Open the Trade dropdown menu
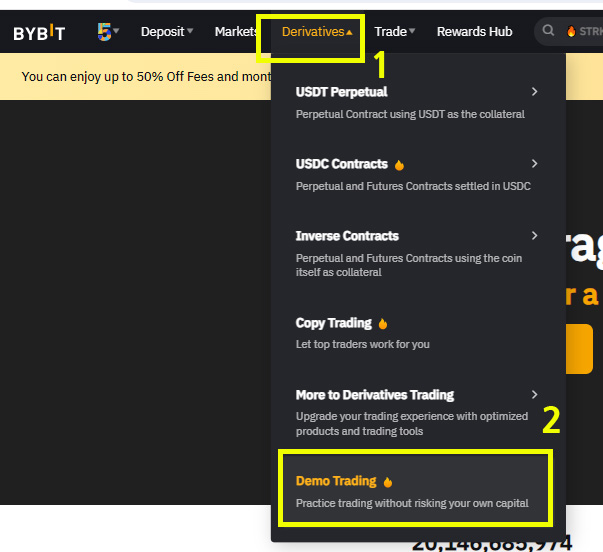The image size is (603, 552). point(394,32)
